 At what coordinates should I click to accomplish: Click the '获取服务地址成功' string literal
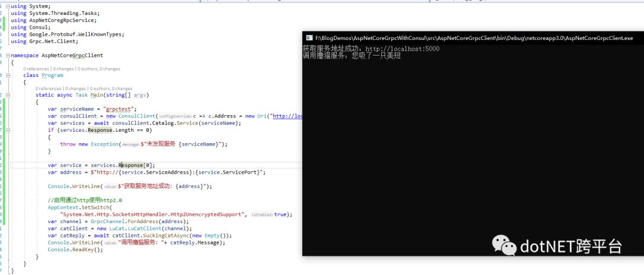pos(148,186)
